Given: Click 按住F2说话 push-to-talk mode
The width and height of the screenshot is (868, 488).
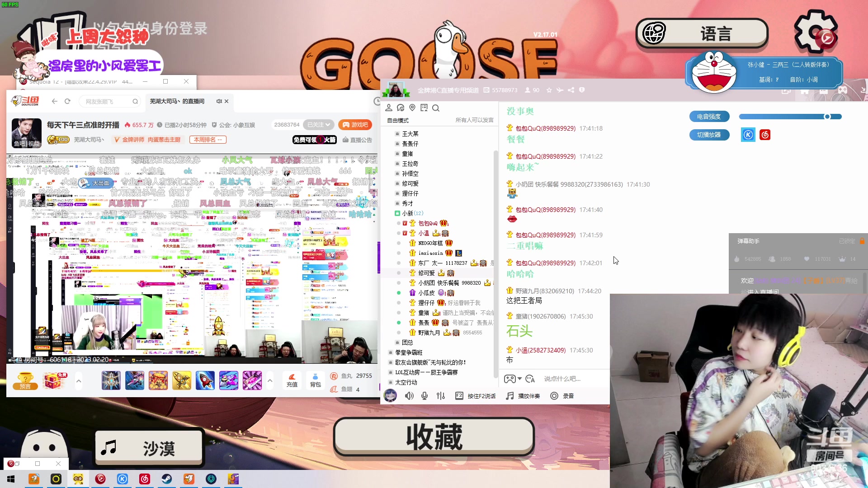Looking at the screenshot, I should pos(475,396).
